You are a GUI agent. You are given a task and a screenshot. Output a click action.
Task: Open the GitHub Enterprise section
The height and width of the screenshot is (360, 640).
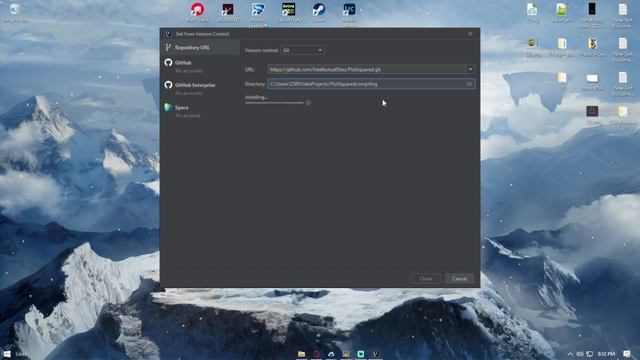click(200, 89)
